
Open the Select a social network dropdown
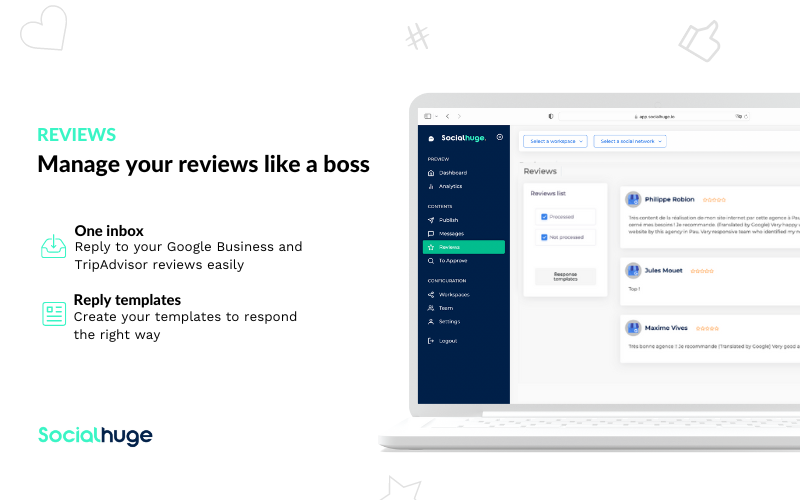click(x=630, y=141)
